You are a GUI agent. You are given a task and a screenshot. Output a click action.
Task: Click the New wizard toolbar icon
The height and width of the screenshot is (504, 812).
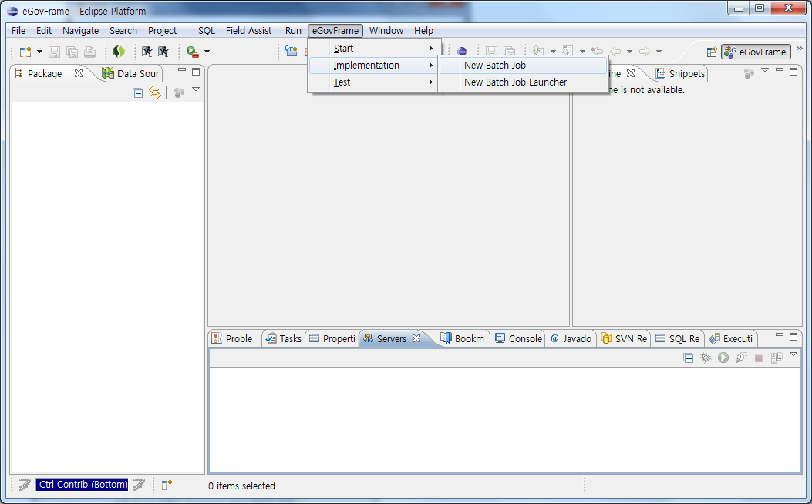(25, 52)
